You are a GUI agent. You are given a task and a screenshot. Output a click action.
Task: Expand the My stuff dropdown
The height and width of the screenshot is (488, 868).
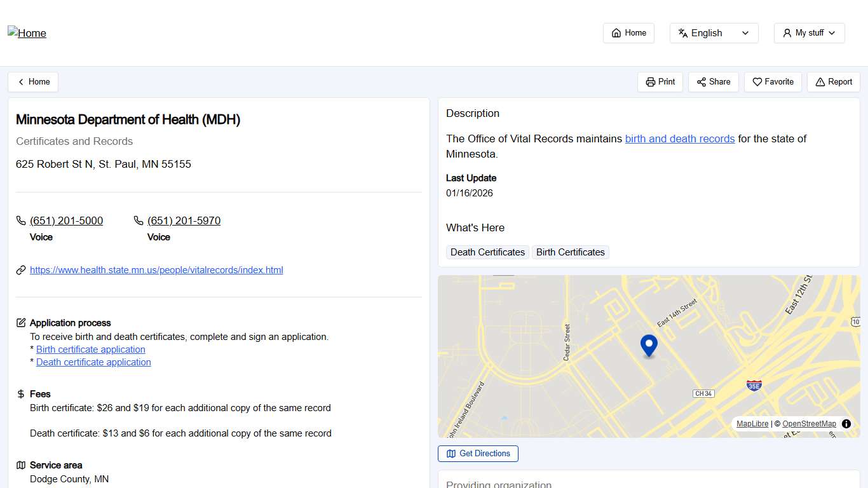coord(809,32)
